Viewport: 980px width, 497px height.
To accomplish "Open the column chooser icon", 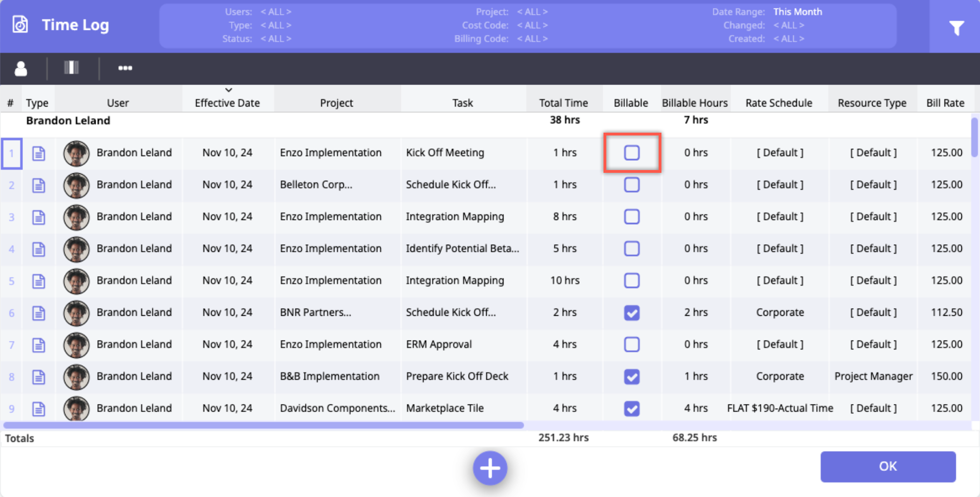I will pos(71,68).
